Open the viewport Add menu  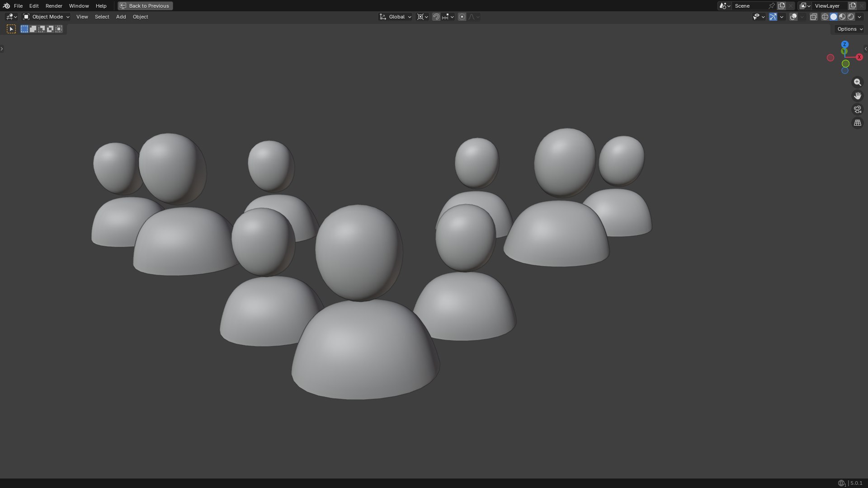click(x=121, y=17)
